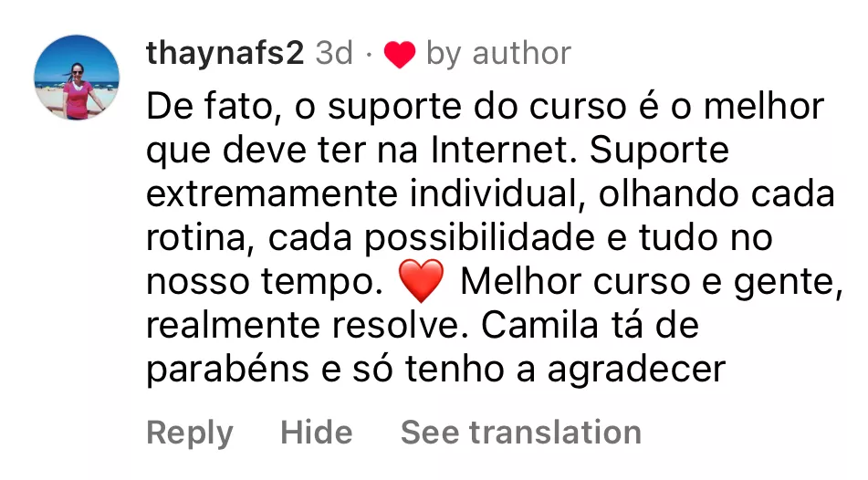Click the phrase "realmente resolve"
This screenshot has height=480, width=868.
303,325
